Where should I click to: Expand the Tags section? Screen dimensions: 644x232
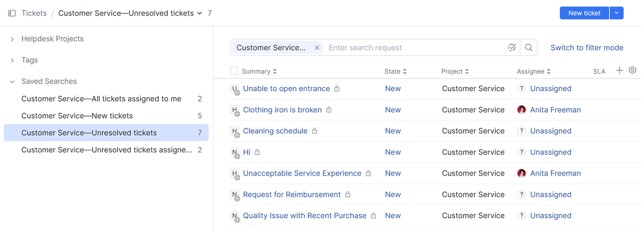click(x=12, y=61)
